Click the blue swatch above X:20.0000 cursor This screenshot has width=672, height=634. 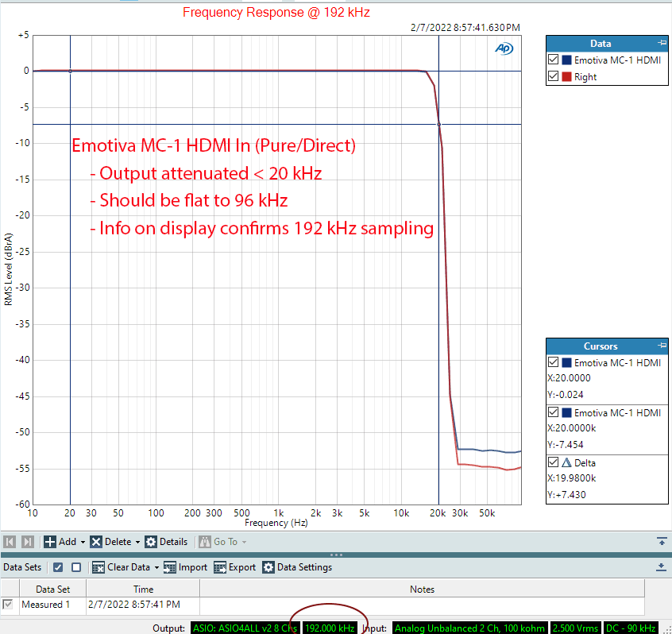click(x=566, y=362)
